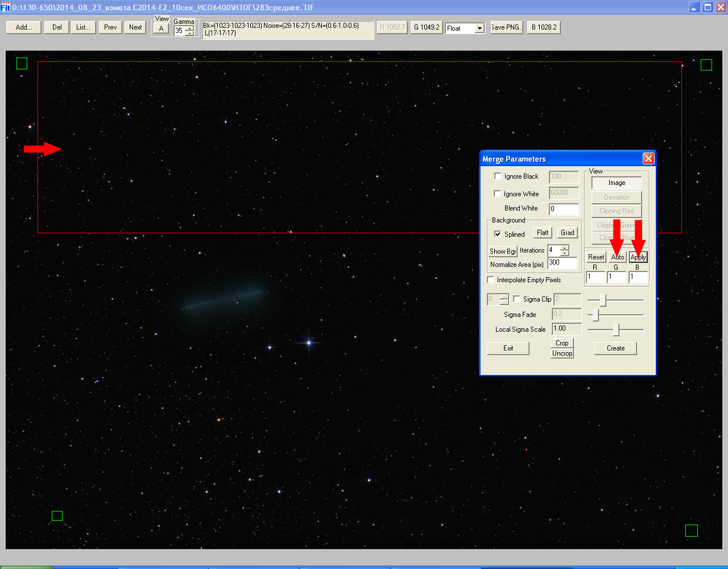Uncheck the Splined background checkbox
Screen dimensions: 728x569
point(498,234)
